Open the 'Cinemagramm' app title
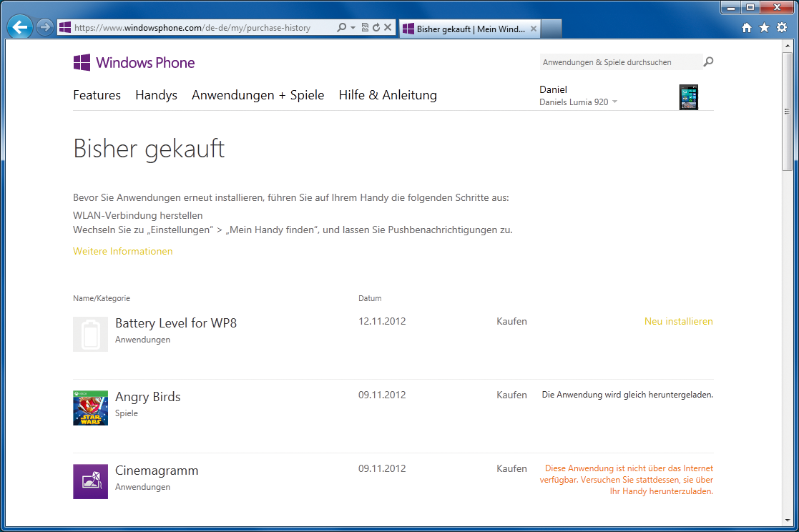 pyautogui.click(x=157, y=471)
